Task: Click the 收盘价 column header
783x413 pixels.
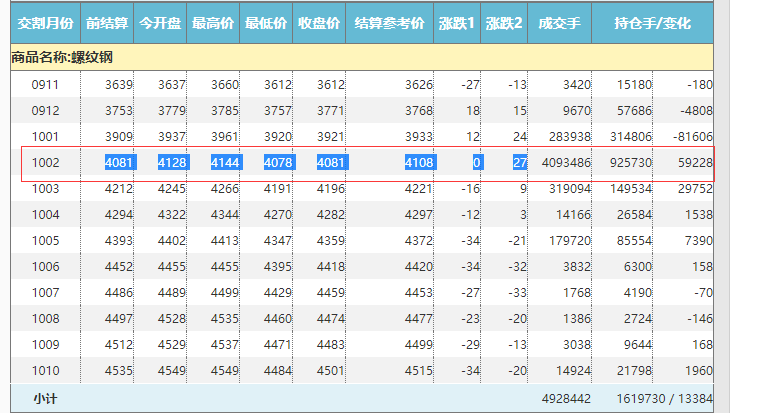Action: [319, 23]
